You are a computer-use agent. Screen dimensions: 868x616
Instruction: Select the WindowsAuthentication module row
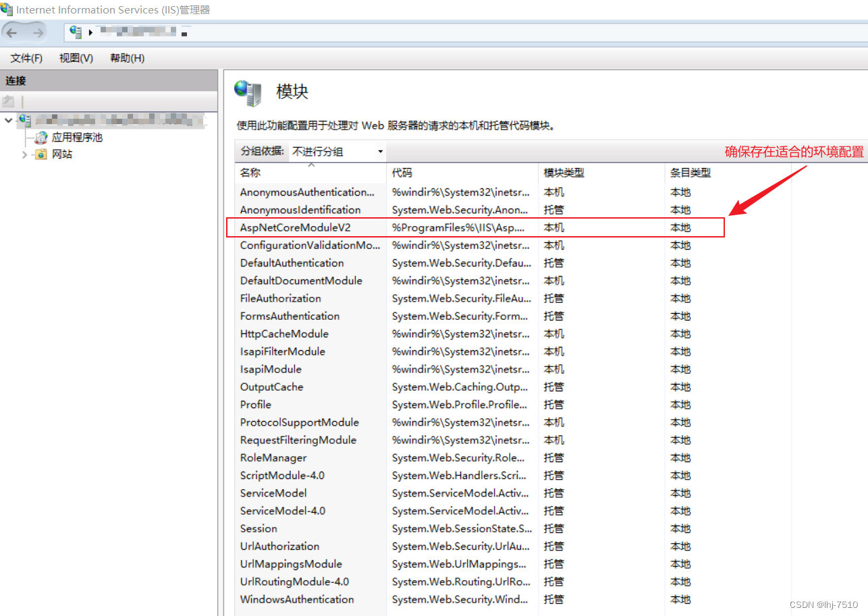click(x=297, y=599)
